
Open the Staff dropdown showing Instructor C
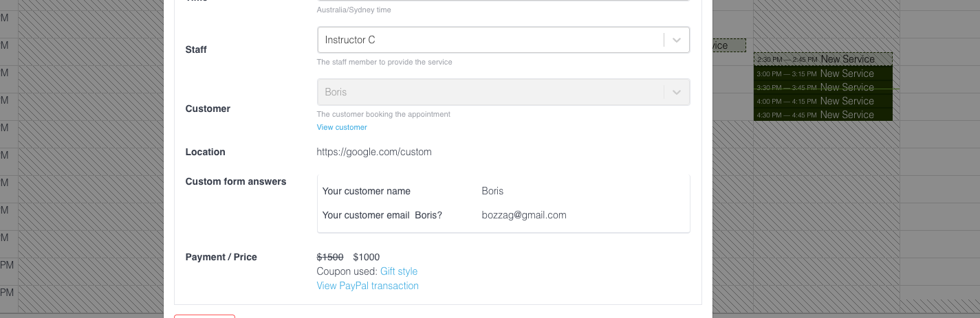coord(490,40)
